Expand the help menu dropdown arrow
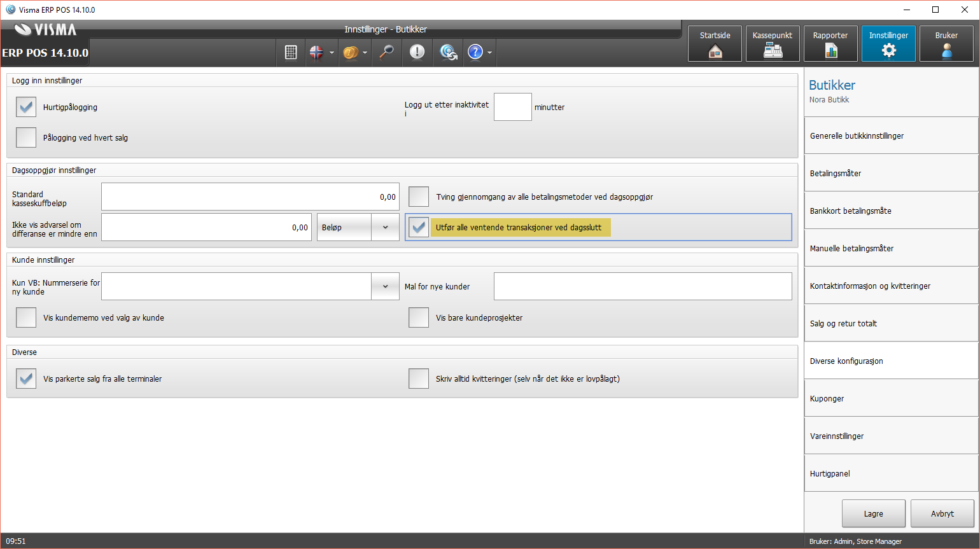980x549 pixels. point(489,53)
